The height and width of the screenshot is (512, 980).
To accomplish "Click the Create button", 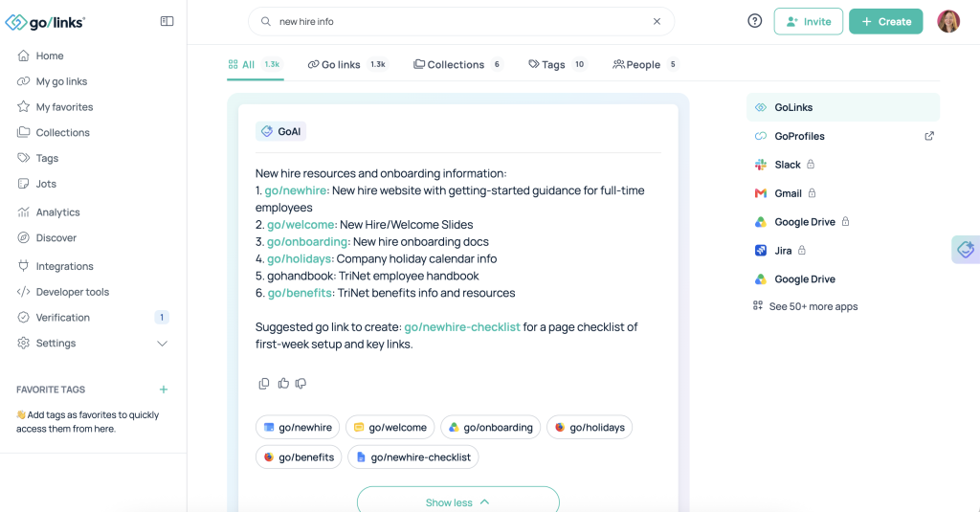I will (885, 21).
